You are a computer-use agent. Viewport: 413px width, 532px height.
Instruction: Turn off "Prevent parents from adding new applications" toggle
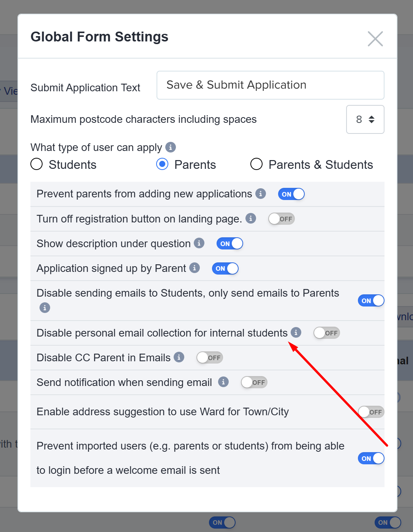(x=291, y=194)
